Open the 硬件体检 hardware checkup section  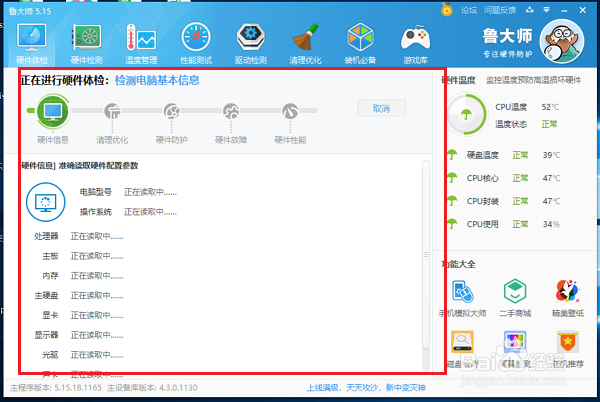pyautogui.click(x=32, y=44)
